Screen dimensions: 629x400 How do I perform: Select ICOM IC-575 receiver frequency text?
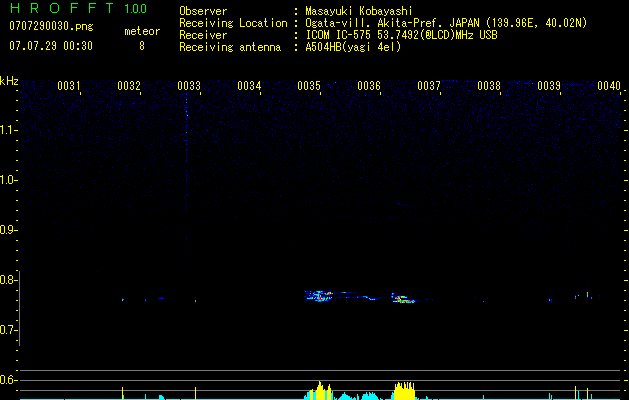(x=402, y=35)
